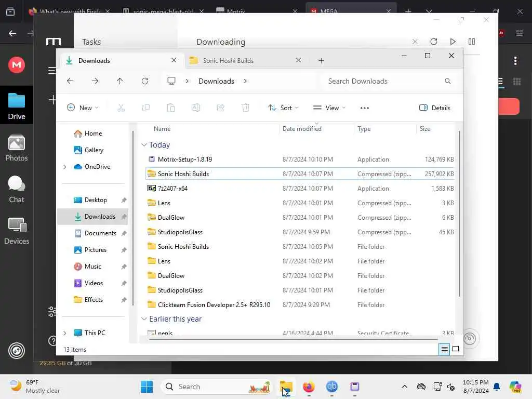
Task: Open Firefox from the taskbar
Action: [309, 387]
